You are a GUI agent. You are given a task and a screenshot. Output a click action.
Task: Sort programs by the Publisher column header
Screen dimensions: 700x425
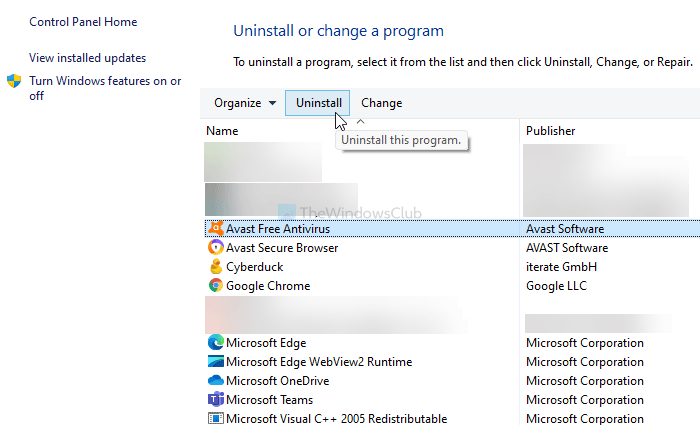coord(550,131)
